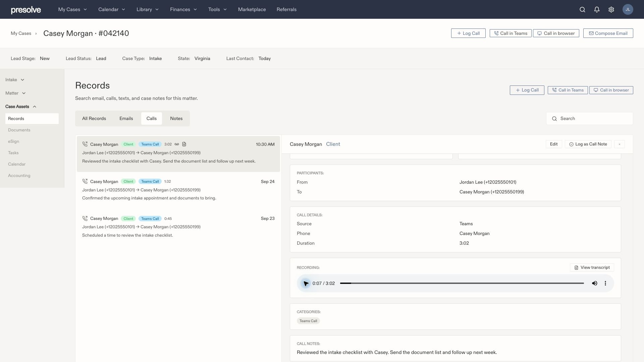Switch to Notes tab

[x=176, y=118]
